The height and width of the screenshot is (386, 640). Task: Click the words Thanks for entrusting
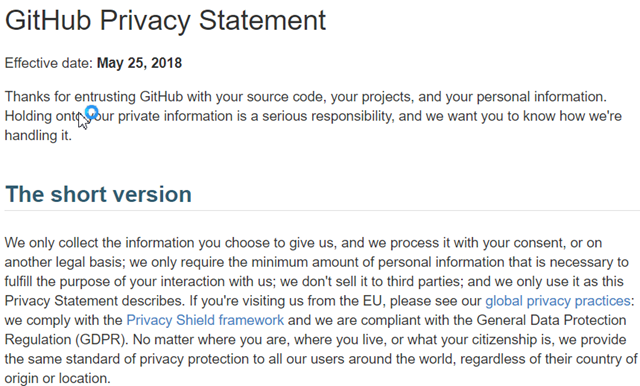70,97
